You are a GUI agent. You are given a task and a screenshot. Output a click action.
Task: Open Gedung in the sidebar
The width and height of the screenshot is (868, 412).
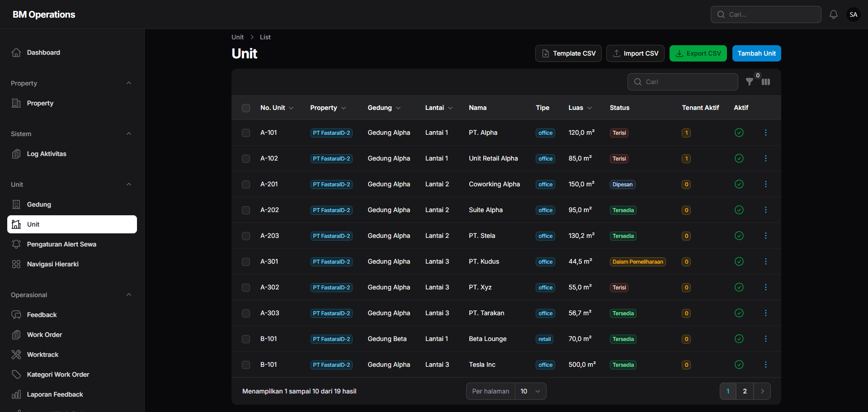72,204
